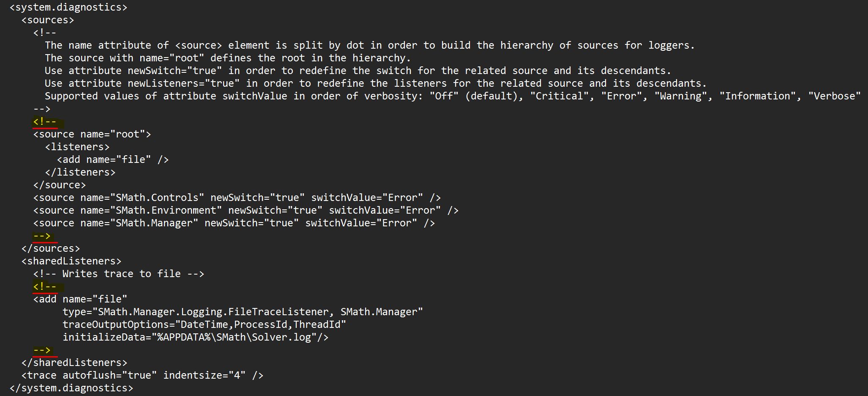Click the trace autoflush="true" line

(x=142, y=376)
